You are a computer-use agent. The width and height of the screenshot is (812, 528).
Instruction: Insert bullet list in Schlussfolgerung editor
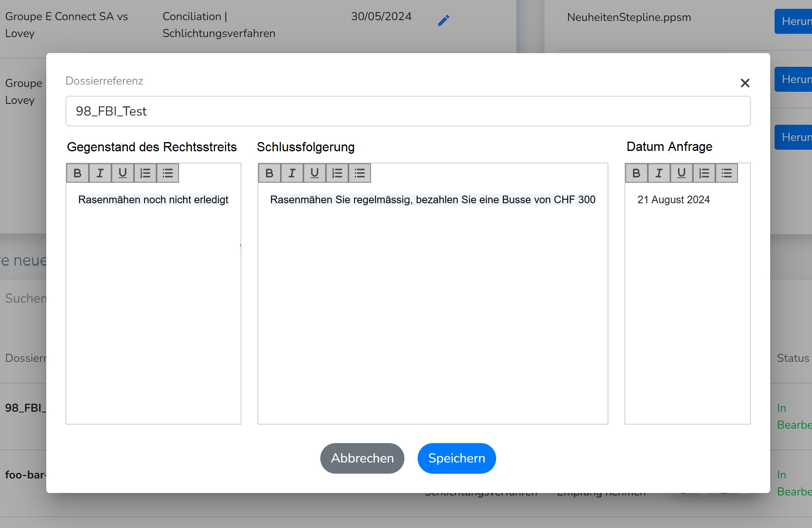(360, 173)
